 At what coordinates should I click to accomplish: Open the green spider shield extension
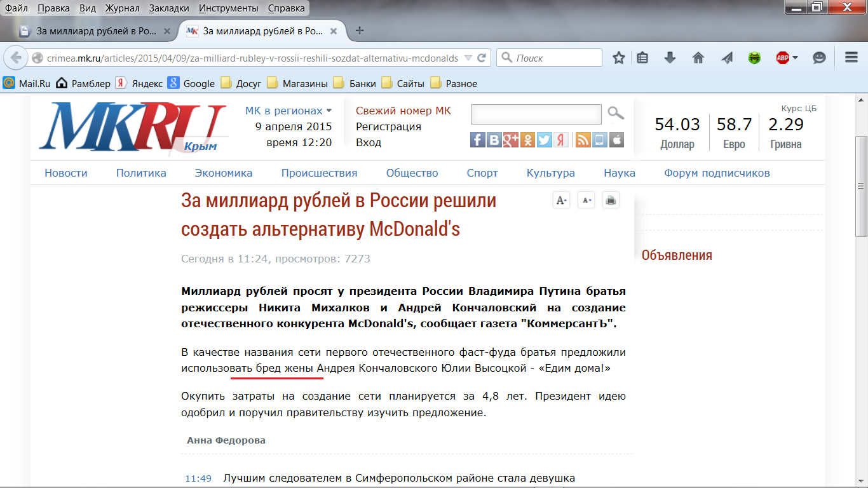pyautogui.click(x=754, y=58)
